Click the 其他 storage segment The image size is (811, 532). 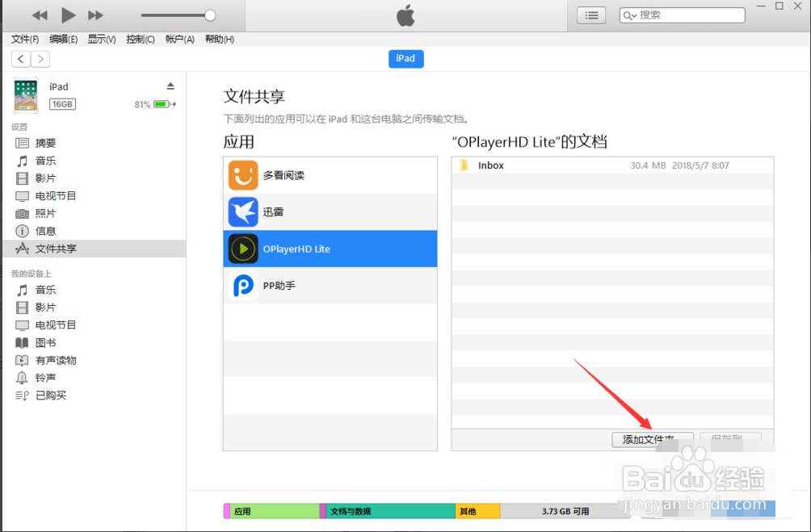pyautogui.click(x=477, y=511)
